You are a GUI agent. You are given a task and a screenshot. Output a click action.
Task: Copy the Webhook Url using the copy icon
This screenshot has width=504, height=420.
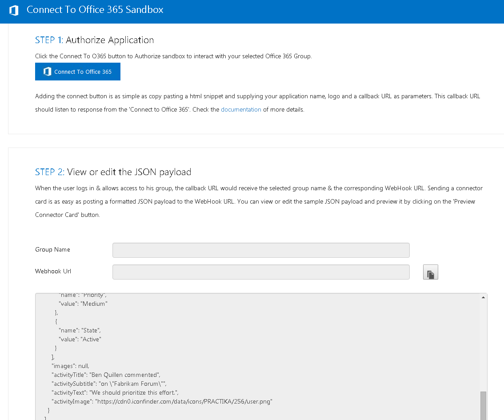click(430, 272)
